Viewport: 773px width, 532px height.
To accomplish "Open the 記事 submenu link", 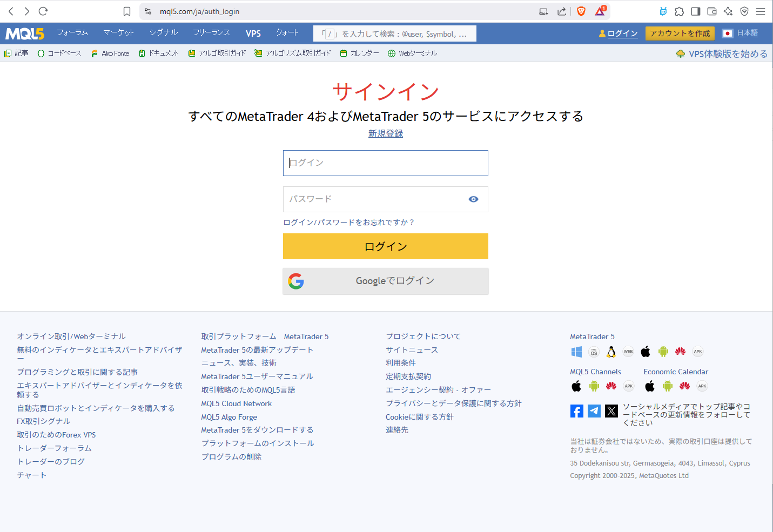I will (x=16, y=53).
